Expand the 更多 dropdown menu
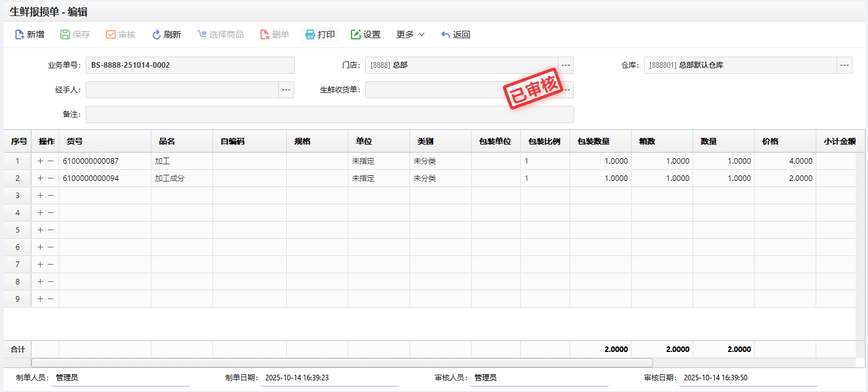This screenshot has height=392, width=868. [x=411, y=35]
